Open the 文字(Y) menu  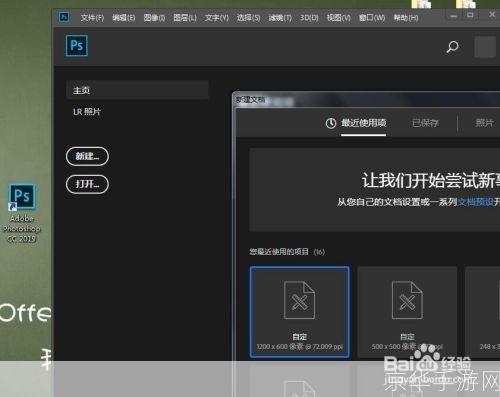tap(217, 18)
